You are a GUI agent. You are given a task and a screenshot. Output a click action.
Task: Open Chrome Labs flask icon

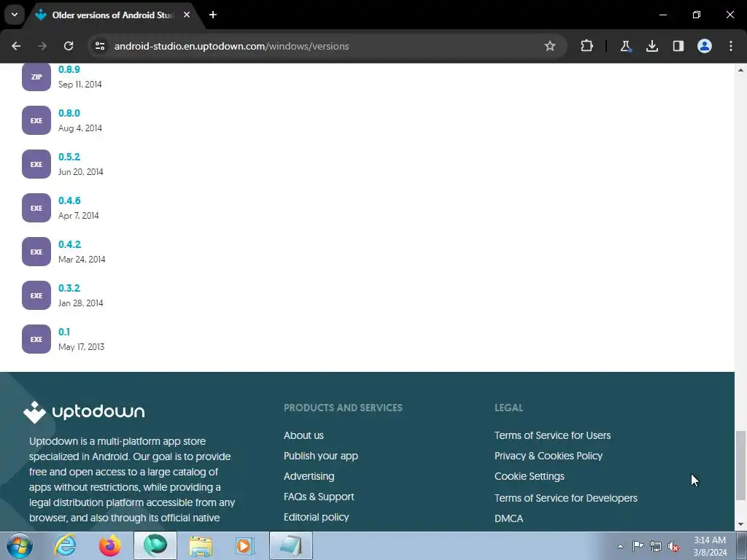click(625, 46)
